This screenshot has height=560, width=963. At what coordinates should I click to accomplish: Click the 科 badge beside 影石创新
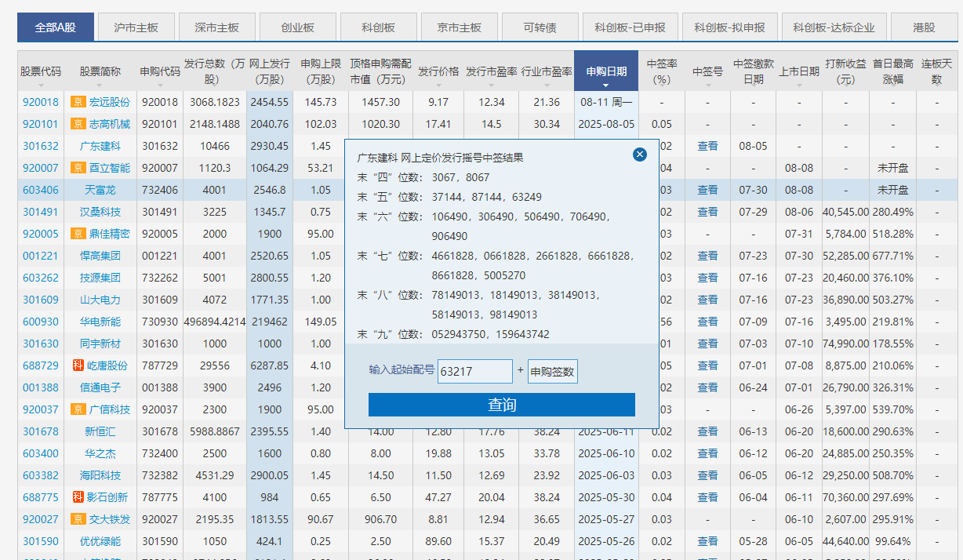[x=77, y=497]
